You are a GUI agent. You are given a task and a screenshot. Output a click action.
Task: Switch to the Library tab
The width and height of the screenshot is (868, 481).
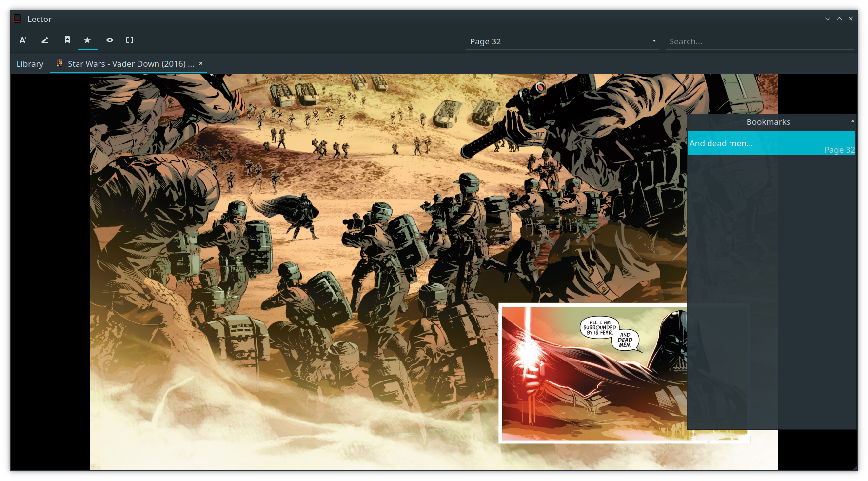coord(30,64)
